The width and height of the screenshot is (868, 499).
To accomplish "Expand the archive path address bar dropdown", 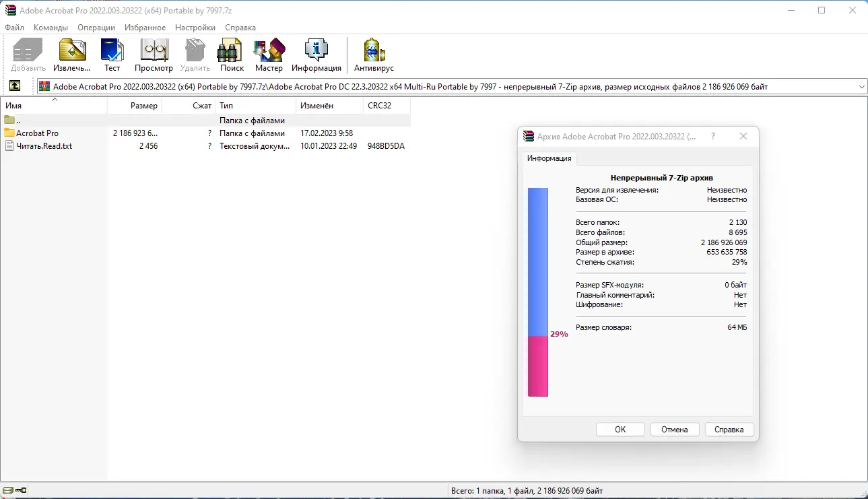I will 861,86.
